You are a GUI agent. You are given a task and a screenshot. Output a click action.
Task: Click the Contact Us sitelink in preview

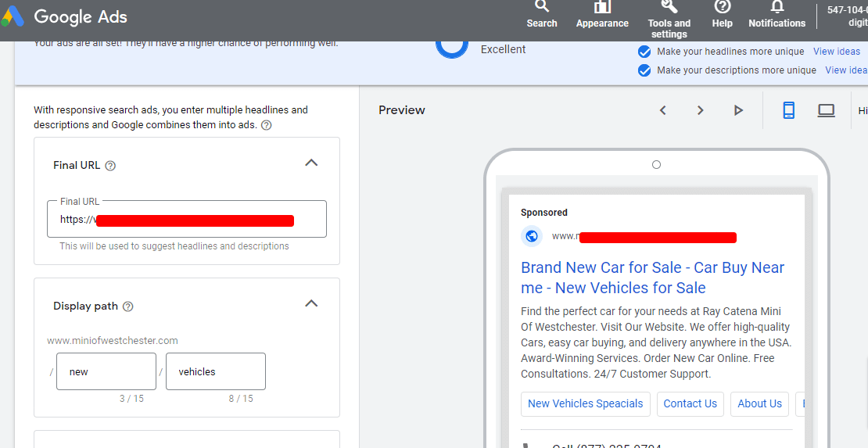click(690, 404)
